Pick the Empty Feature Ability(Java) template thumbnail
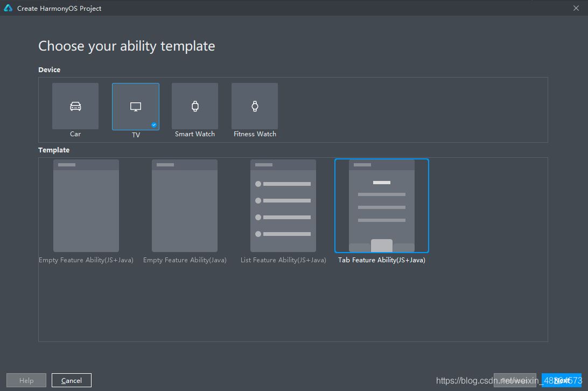The image size is (588, 391). click(185, 206)
